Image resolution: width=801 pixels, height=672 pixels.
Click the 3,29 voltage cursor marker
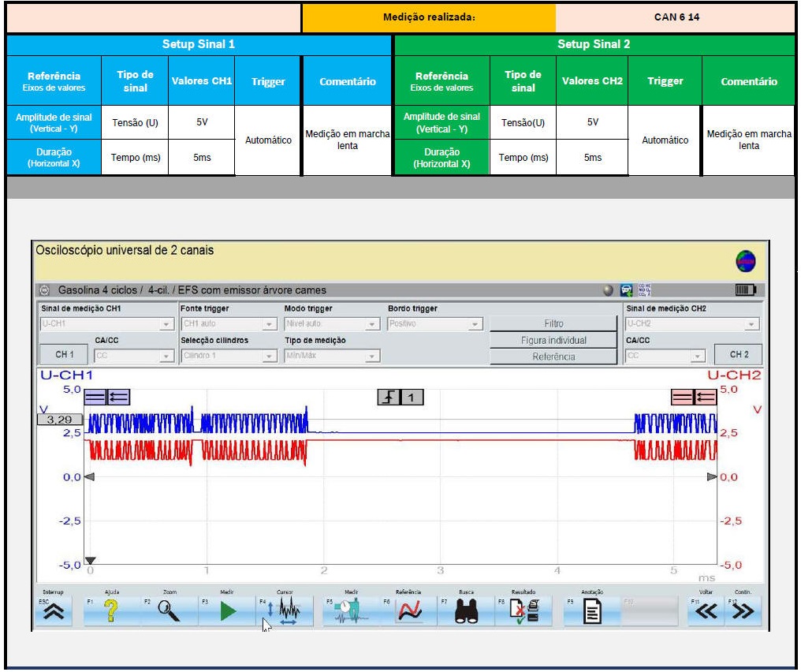point(60,420)
